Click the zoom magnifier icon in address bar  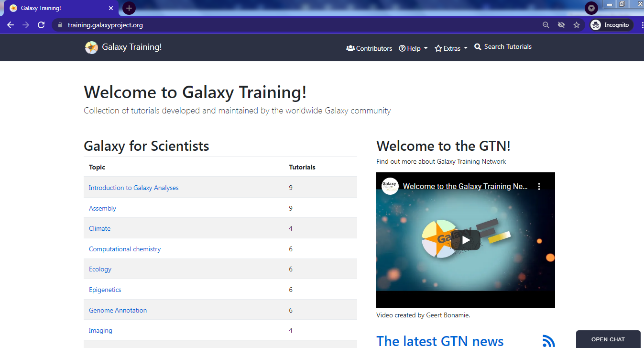tap(546, 25)
